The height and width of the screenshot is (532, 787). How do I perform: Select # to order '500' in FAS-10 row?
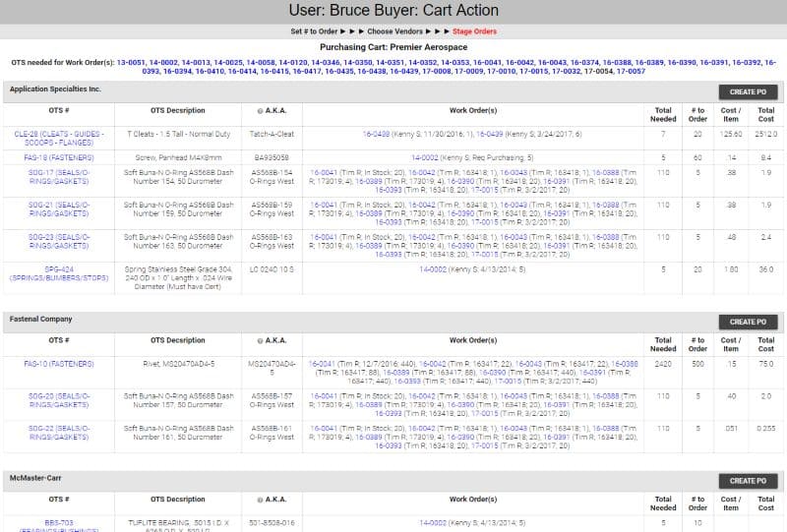697,364
